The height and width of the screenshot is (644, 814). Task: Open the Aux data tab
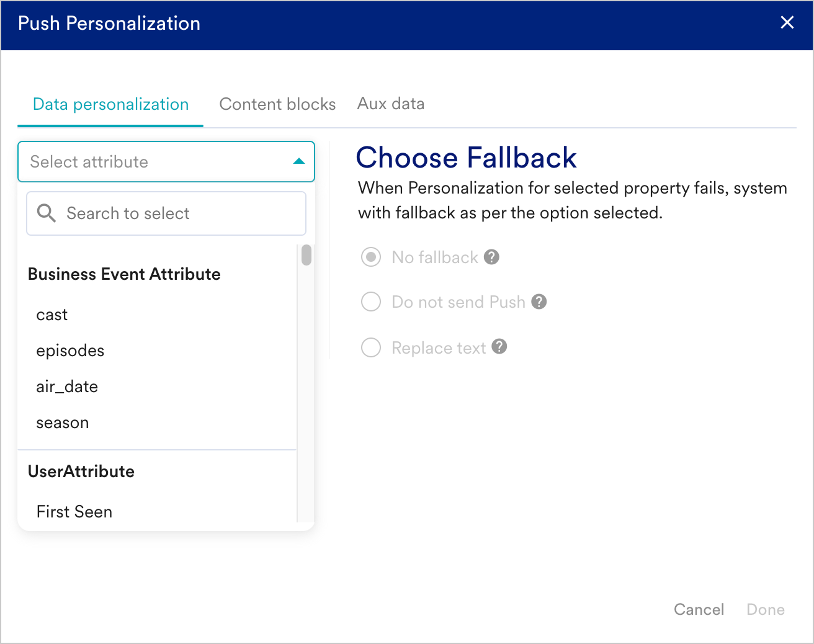point(391,104)
